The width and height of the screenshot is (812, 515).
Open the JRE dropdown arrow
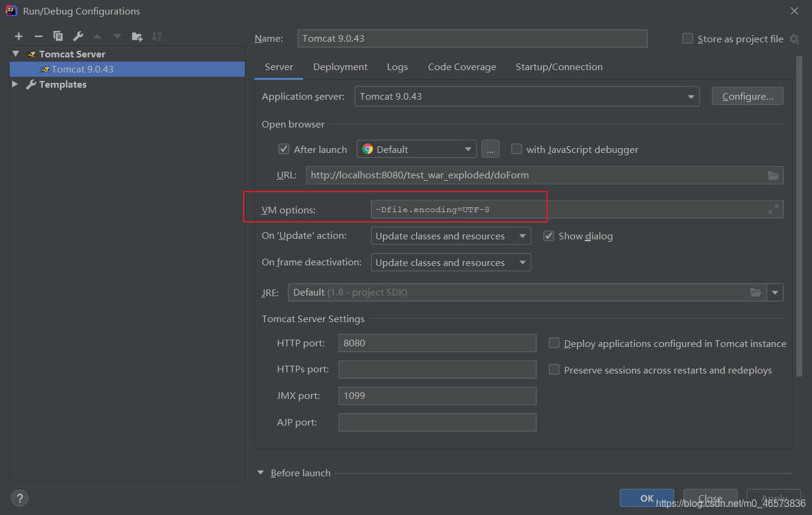[775, 293]
